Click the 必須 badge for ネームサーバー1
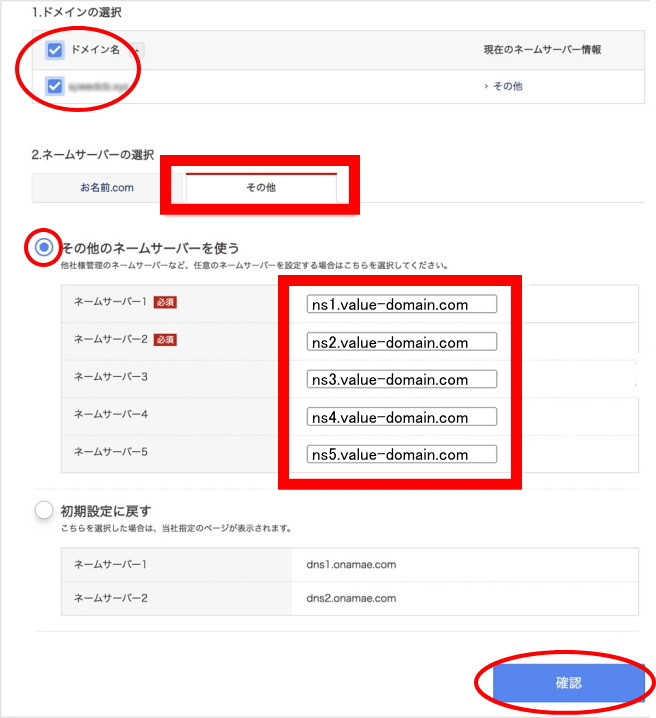The width and height of the screenshot is (656, 718). click(x=165, y=302)
